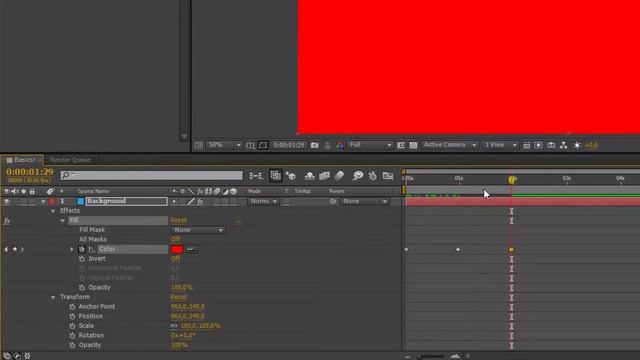Click the Background layer red label color
Screen dimensions: 640x360
(52, 201)
